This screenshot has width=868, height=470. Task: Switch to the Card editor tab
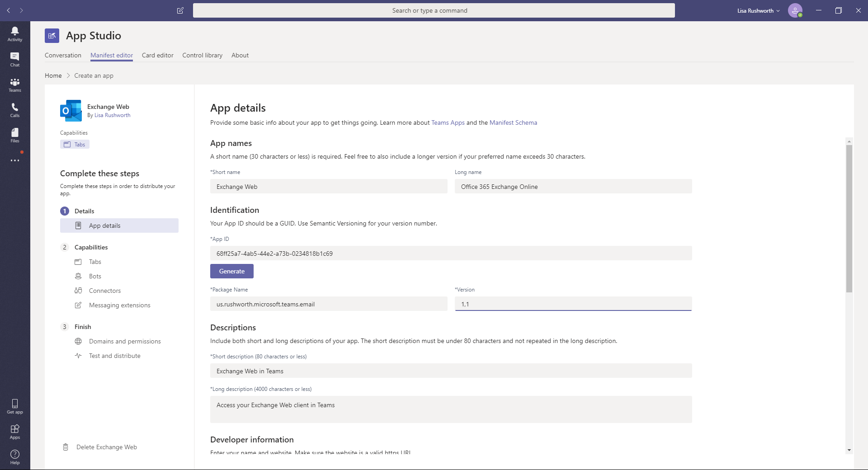coord(158,55)
